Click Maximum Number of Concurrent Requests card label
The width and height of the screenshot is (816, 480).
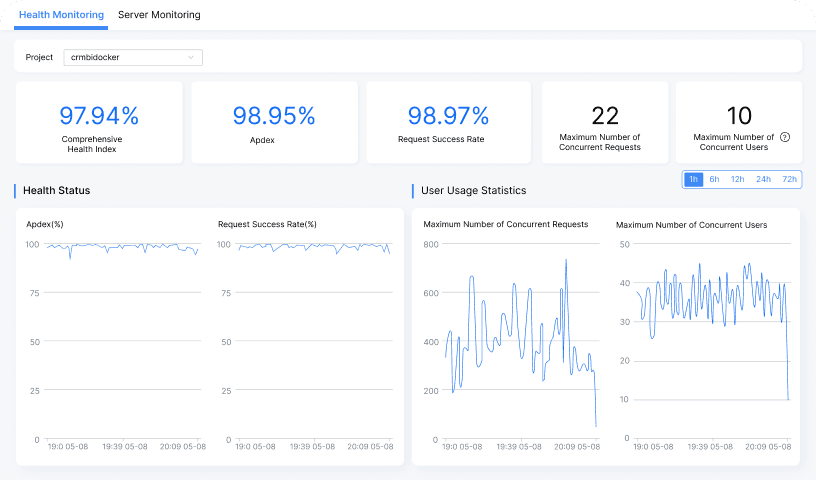click(600, 142)
